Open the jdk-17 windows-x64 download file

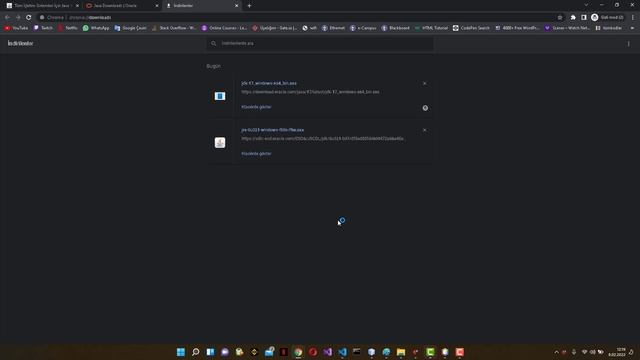tap(269, 83)
